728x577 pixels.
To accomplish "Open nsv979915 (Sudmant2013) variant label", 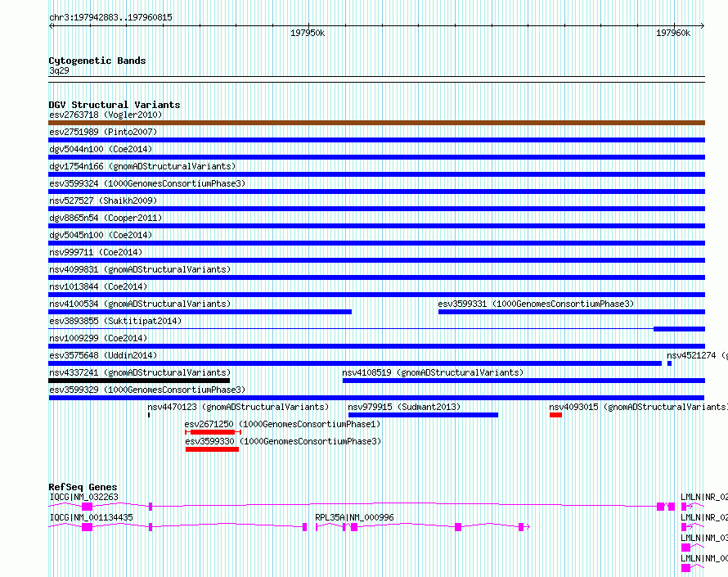I will pos(404,407).
